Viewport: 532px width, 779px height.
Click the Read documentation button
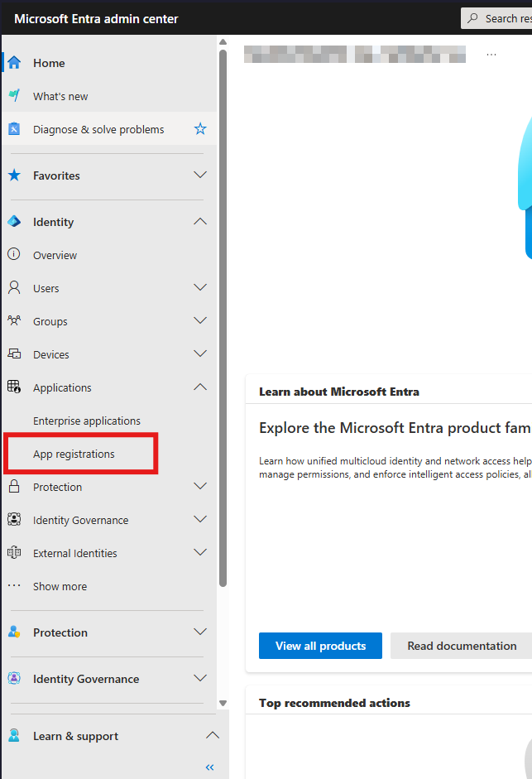[462, 646]
